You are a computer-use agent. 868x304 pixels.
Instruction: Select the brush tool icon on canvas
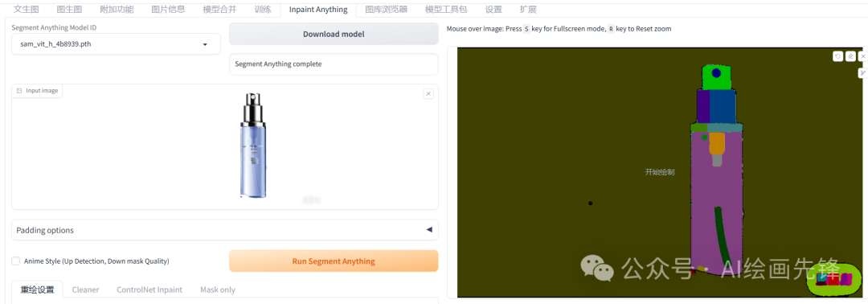863,72
